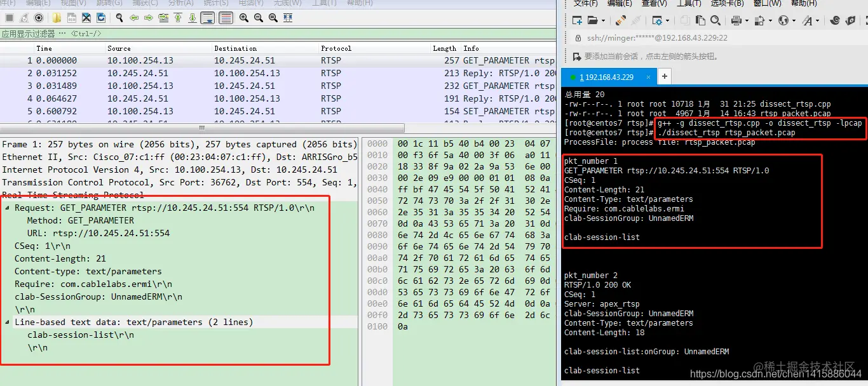
Task: Reset Wireshark text to normal size
Action: [x=273, y=18]
